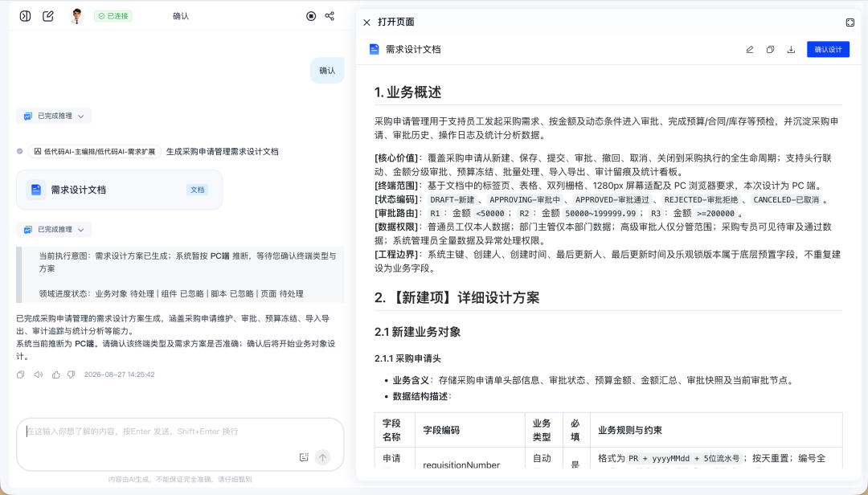This screenshot has width=868, height=495.
Task: Click the APPROVED-审批通过 status code
Action: (612, 199)
